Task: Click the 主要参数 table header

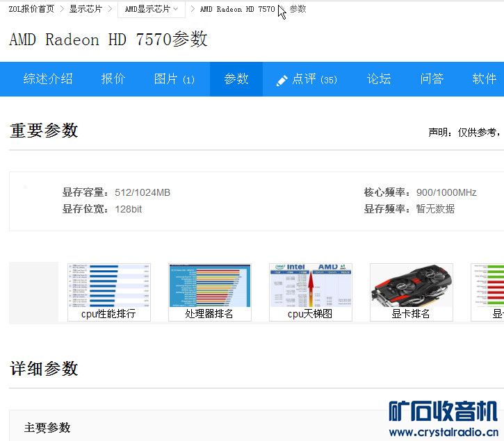Action: [47, 428]
